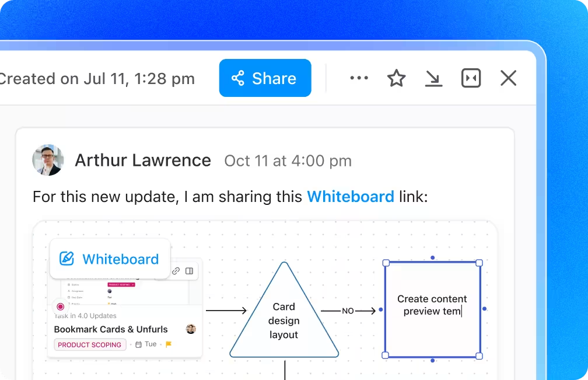Click the Created on Jul 11 date text

97,79
